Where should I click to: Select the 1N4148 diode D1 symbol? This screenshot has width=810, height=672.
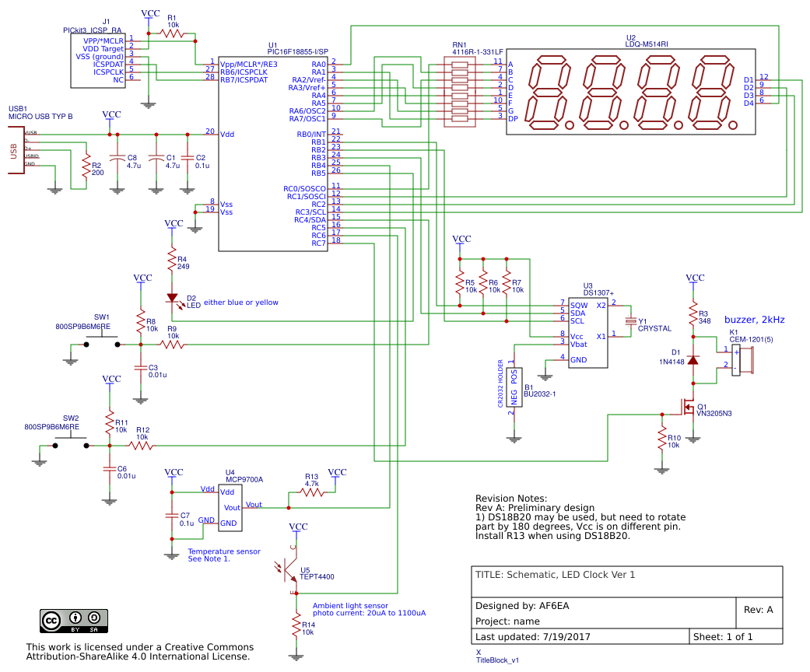tap(693, 359)
